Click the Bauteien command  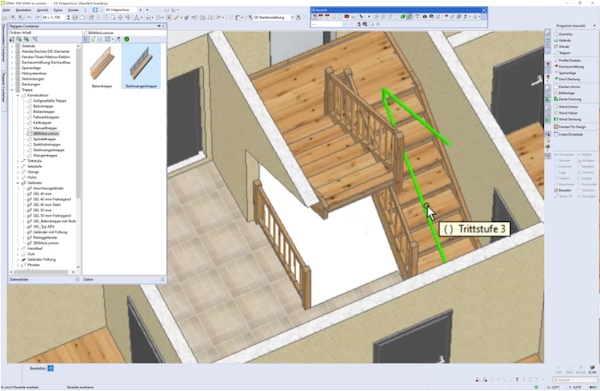[563, 190]
